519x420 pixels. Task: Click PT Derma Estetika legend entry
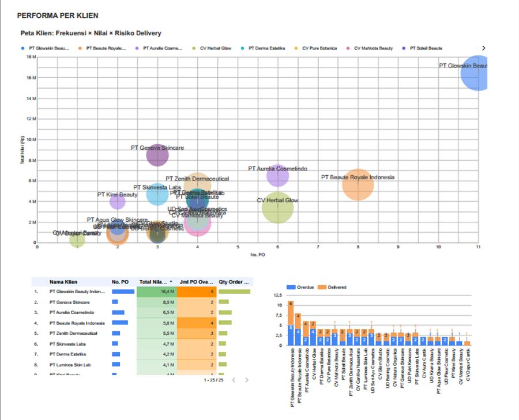(263, 48)
